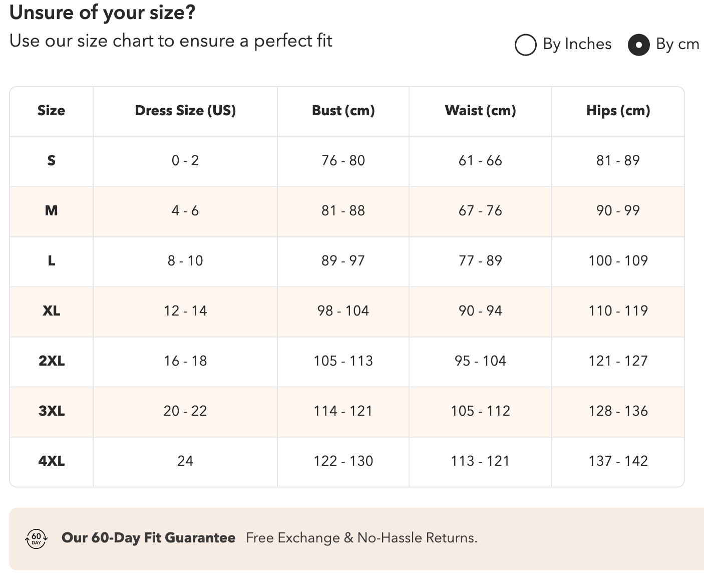The height and width of the screenshot is (588, 704).
Task: Click the 60 Day guarantee icon
Action: point(36,538)
